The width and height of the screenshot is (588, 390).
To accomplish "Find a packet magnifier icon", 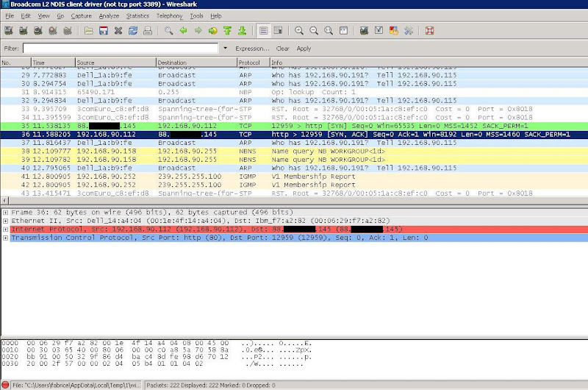I will 169,31.
